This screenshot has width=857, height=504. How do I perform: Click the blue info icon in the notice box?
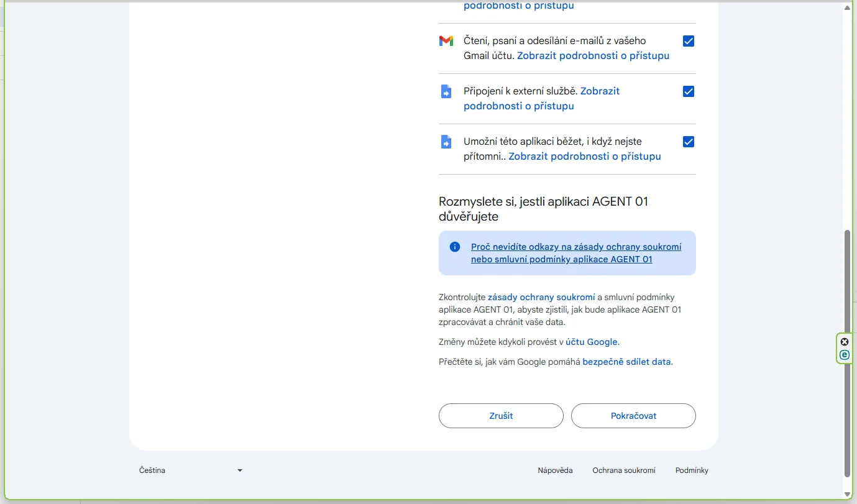click(455, 247)
